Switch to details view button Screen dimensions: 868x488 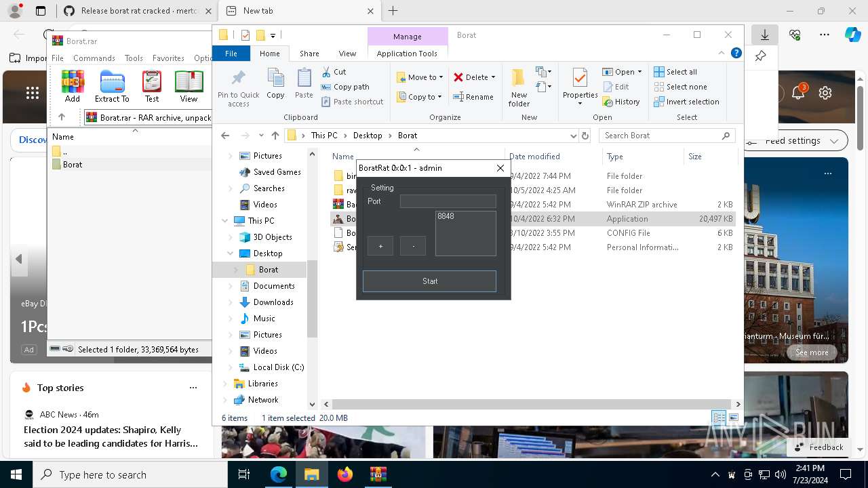click(x=719, y=418)
